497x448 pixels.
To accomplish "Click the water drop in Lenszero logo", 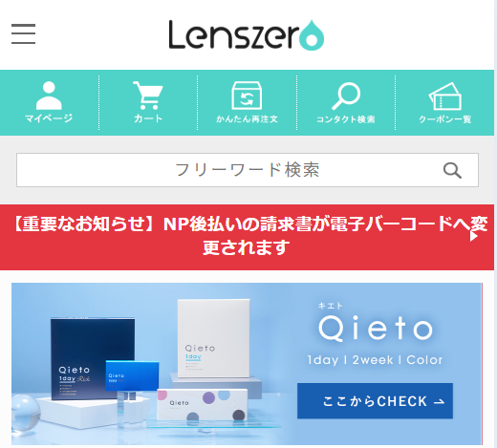I will point(312,35).
